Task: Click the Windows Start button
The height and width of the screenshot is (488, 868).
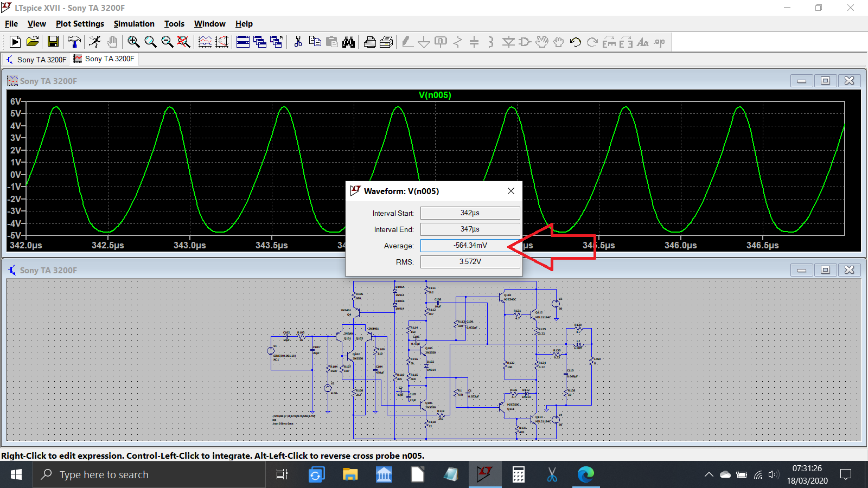Action: 16,474
